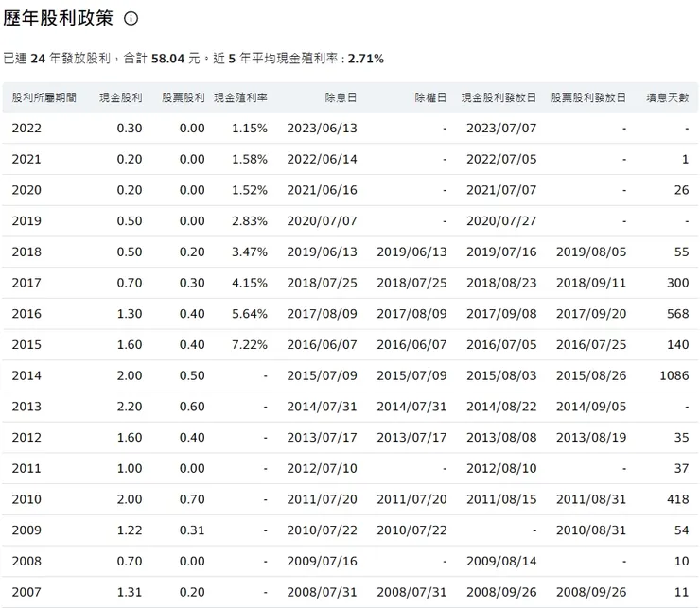The image size is (700, 608).
Task: Click the 2.83% yield value
Action: [250, 221]
